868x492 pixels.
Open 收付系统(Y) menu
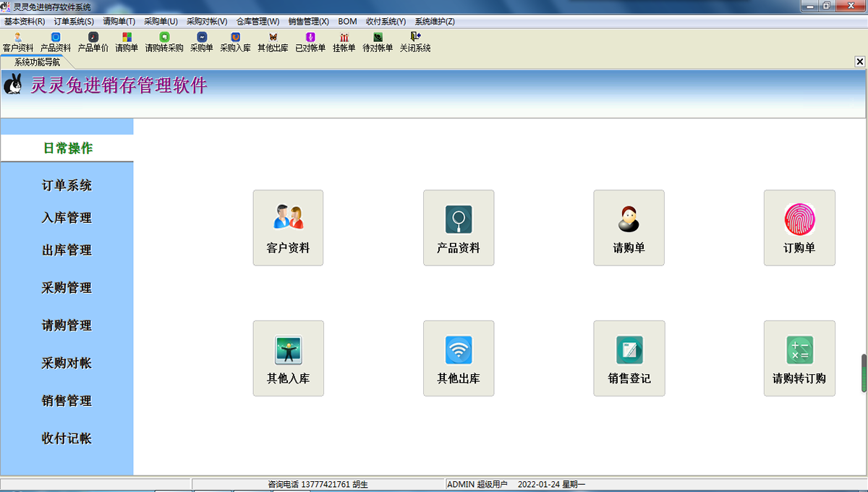[386, 22]
